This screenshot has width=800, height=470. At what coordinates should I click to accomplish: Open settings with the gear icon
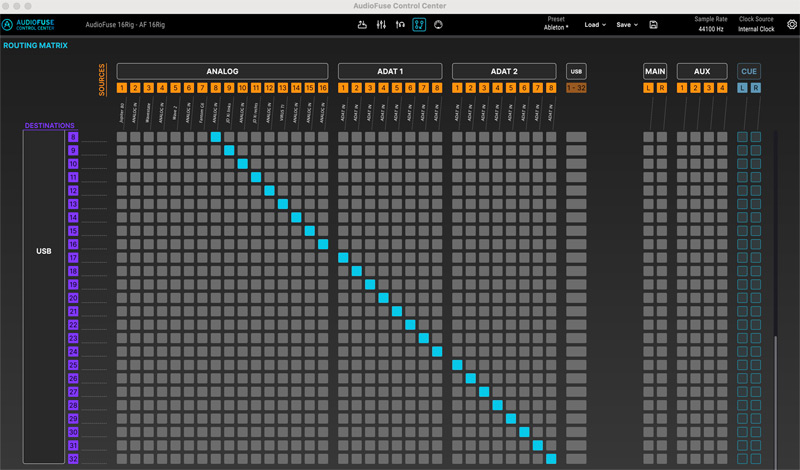(x=792, y=24)
